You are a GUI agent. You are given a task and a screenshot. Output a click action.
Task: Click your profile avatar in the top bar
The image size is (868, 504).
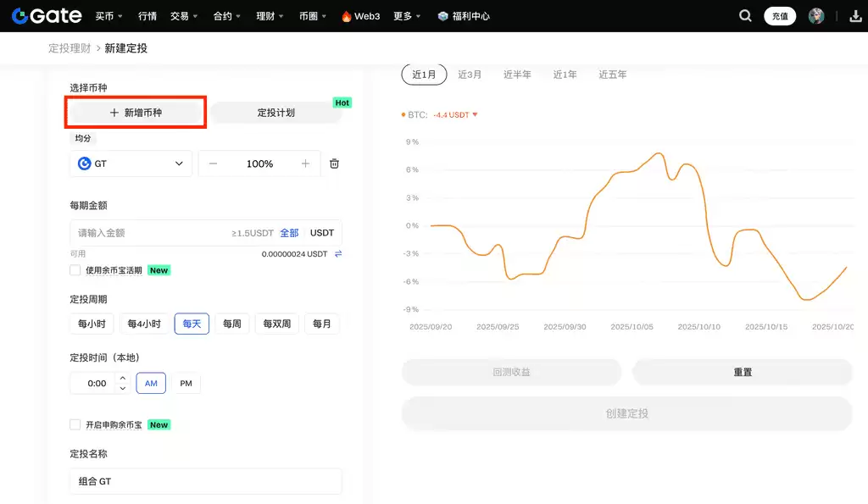click(815, 15)
